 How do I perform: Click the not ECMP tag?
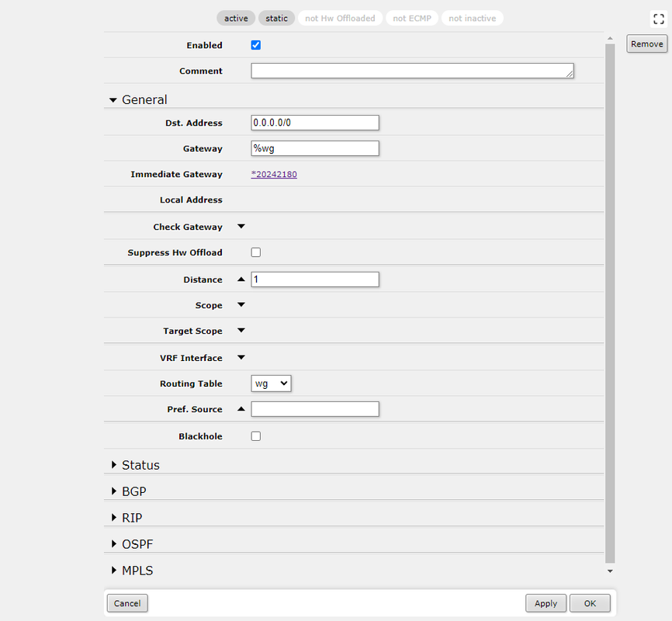(x=412, y=18)
